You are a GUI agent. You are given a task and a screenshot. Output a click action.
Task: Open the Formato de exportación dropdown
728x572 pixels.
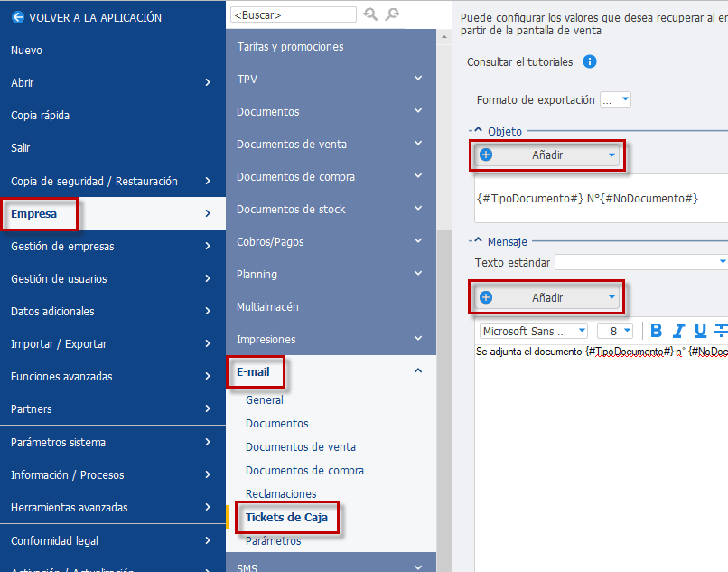(616, 99)
